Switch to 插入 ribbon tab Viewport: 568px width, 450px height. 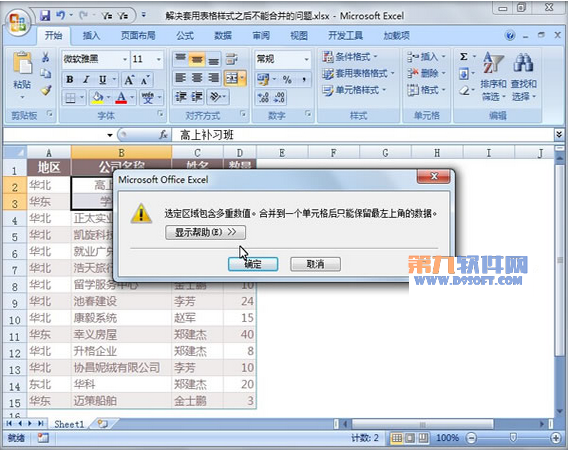pos(91,36)
